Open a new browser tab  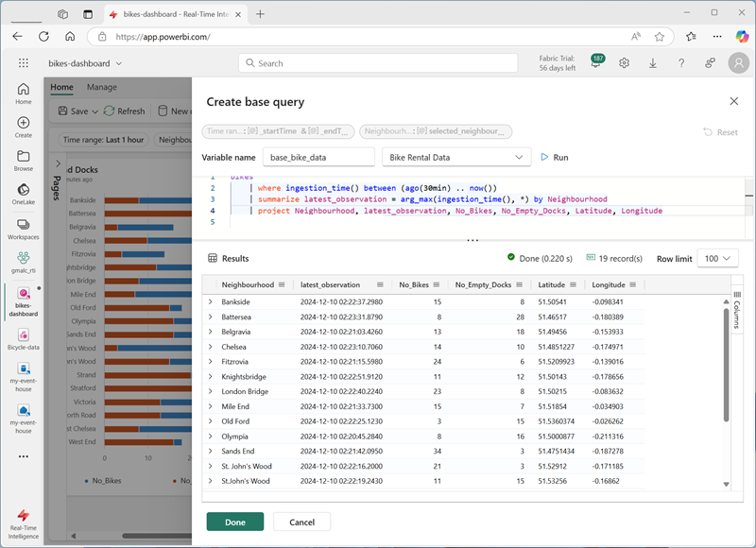pos(261,14)
